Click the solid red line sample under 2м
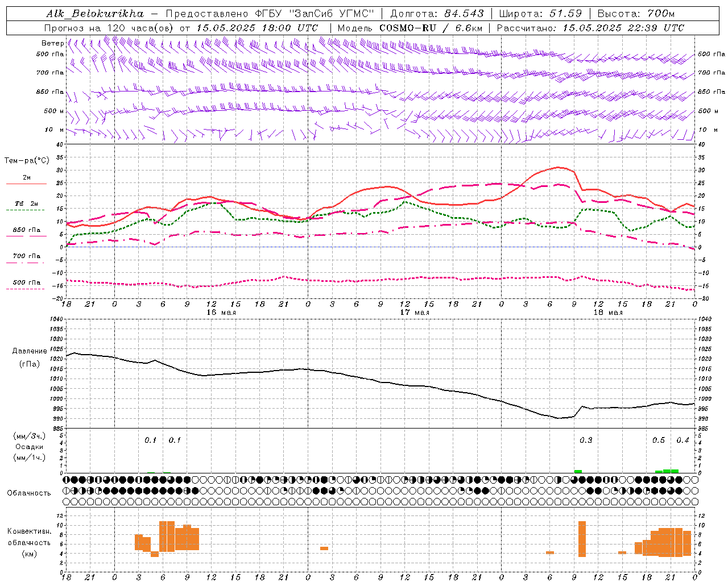This screenshot has height=582, width=728. pos(26,184)
